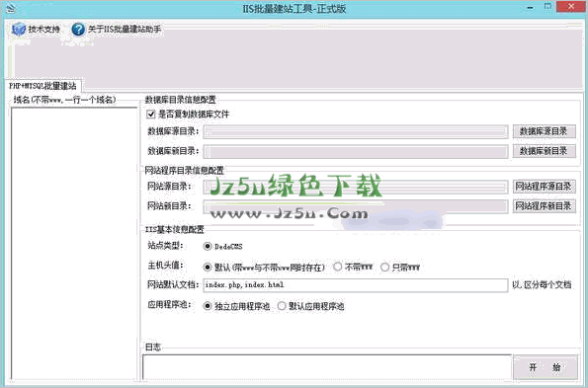This screenshot has width=588, height=388.
Task: Select 不带www host header radio
Action: pos(338,267)
